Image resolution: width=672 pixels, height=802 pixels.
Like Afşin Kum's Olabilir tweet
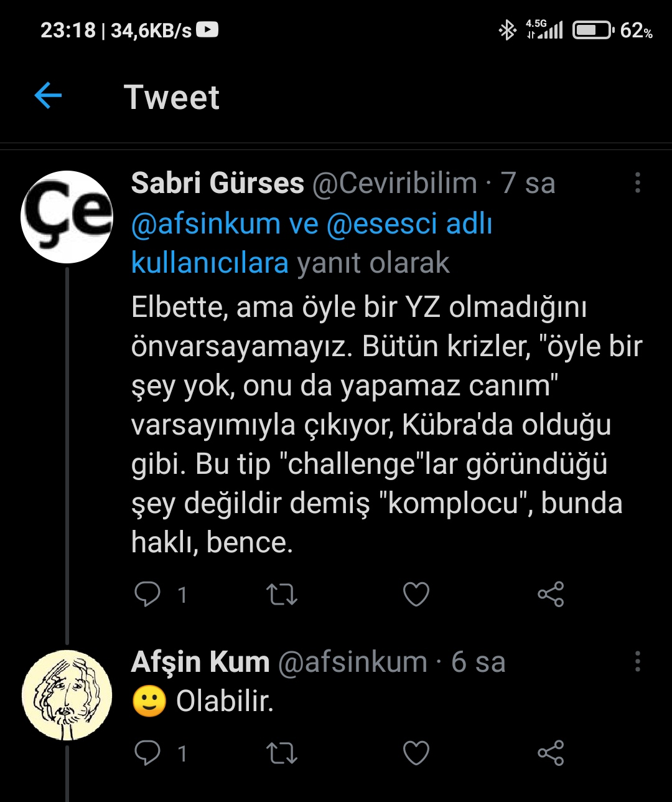[x=416, y=753]
